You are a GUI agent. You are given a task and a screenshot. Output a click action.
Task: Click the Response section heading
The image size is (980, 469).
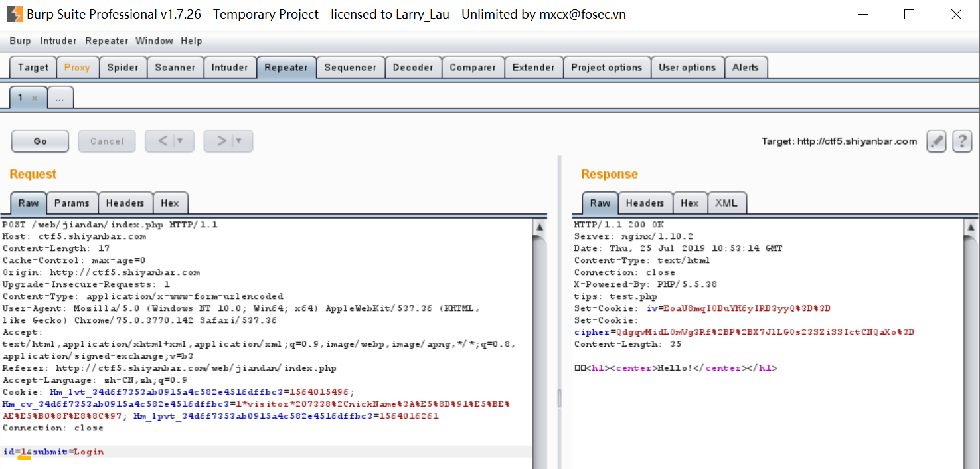[x=610, y=174]
